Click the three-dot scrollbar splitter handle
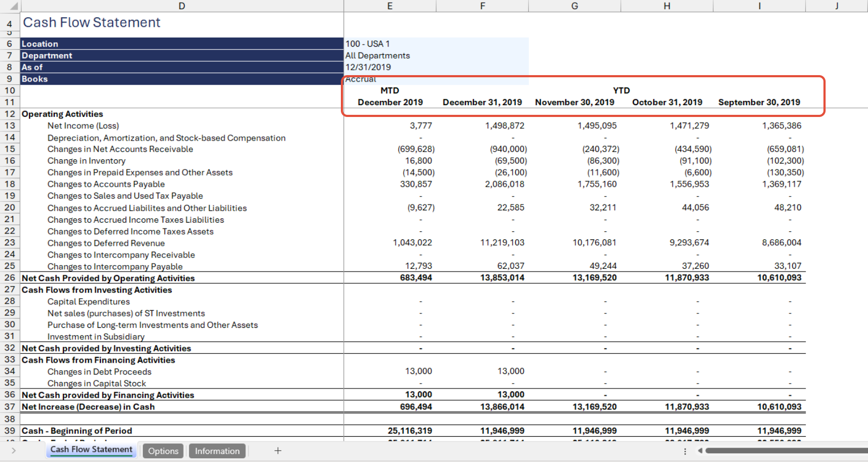This screenshot has height=462, width=868. tap(685, 451)
